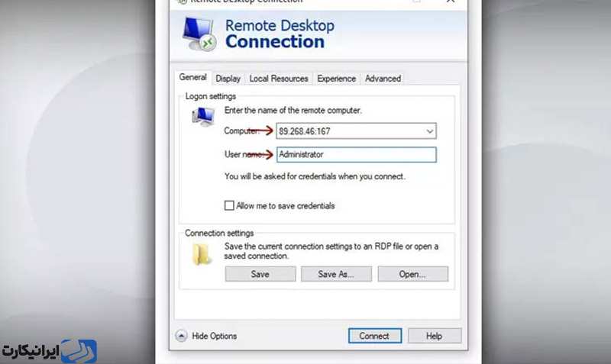Close the Remote Desktop Connection window
The height and width of the screenshot is (364, 611).
pos(451,2)
